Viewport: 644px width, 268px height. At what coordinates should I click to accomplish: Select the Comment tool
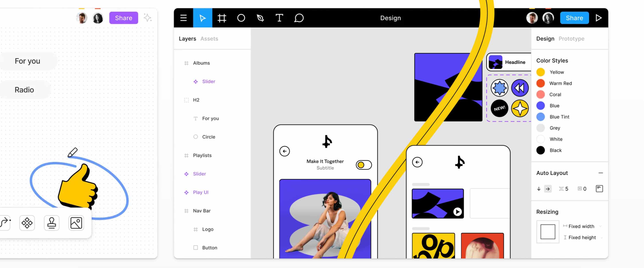[x=299, y=18]
